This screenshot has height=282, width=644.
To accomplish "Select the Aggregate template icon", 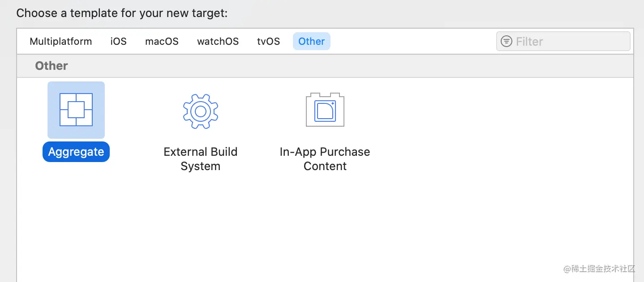I will point(76,110).
